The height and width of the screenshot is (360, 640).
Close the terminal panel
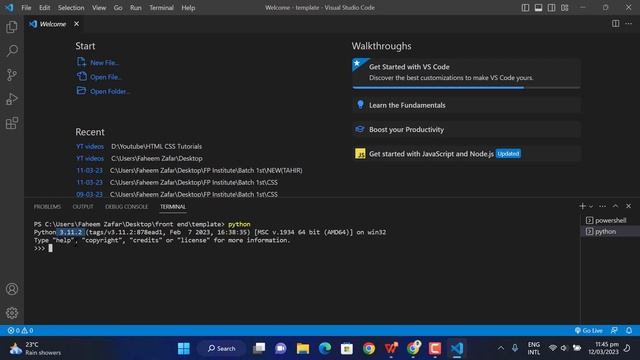pos(629,206)
